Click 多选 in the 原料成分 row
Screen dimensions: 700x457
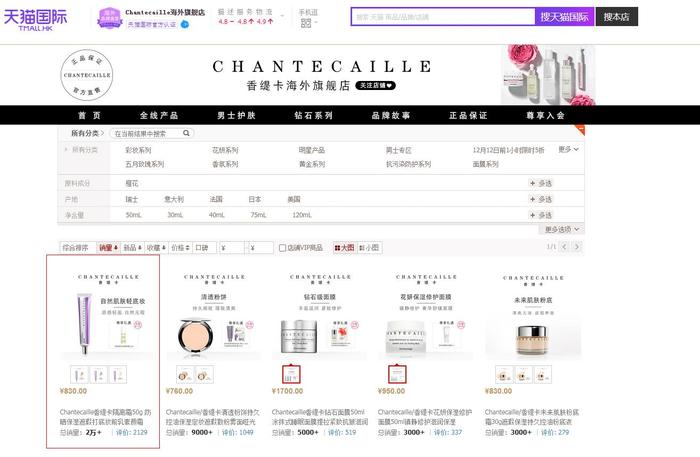coord(541,183)
